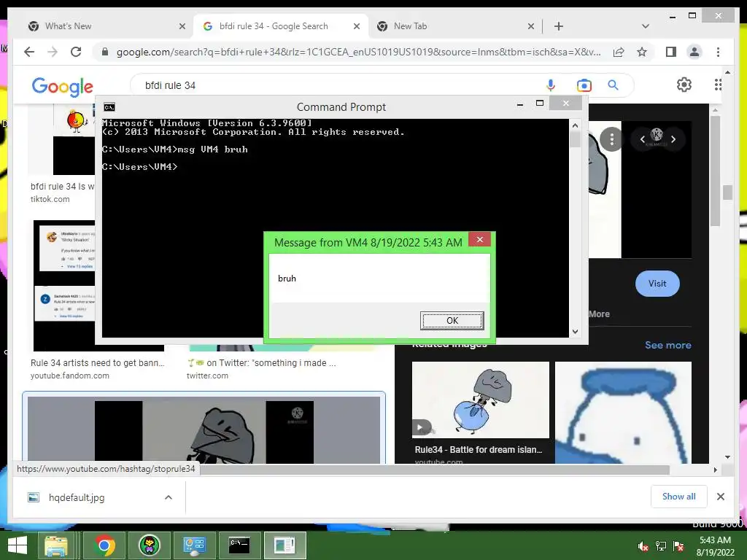Viewport: 747px width, 560px height.
Task: Close the Message from VM4 dialog
Action: pos(480,239)
